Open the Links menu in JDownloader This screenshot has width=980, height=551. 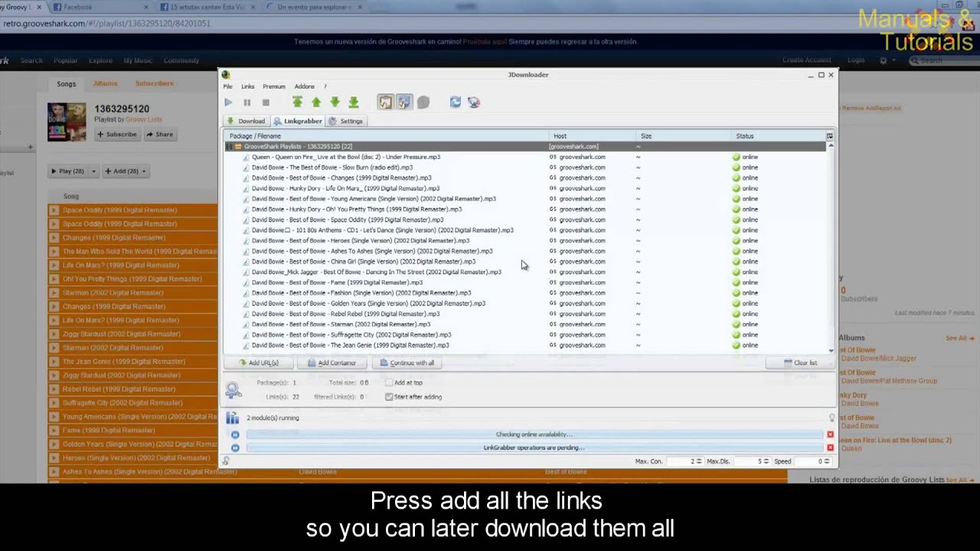point(247,86)
